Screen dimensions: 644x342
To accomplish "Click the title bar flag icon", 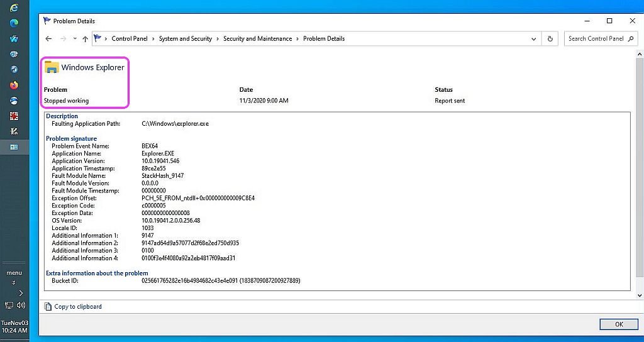I will click(47, 21).
